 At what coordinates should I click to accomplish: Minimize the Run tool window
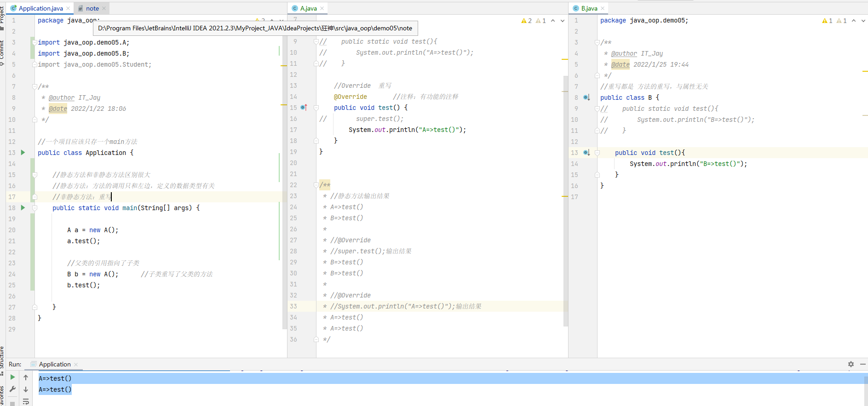point(862,364)
